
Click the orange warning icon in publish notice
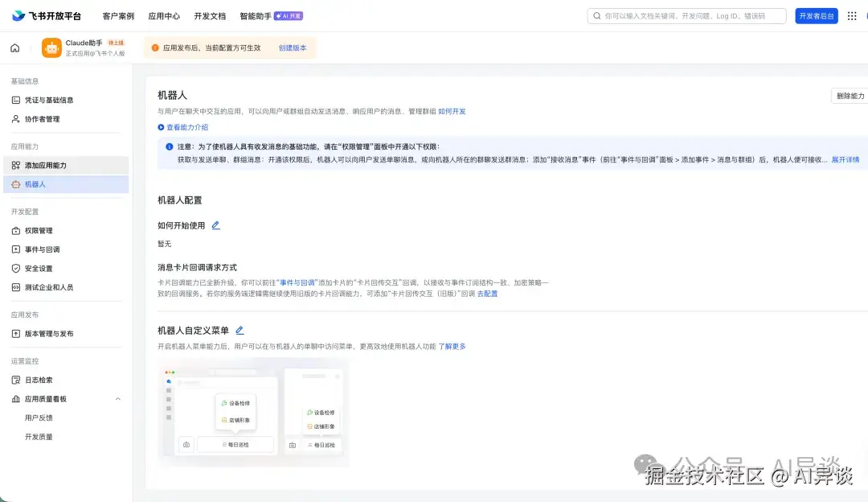155,47
